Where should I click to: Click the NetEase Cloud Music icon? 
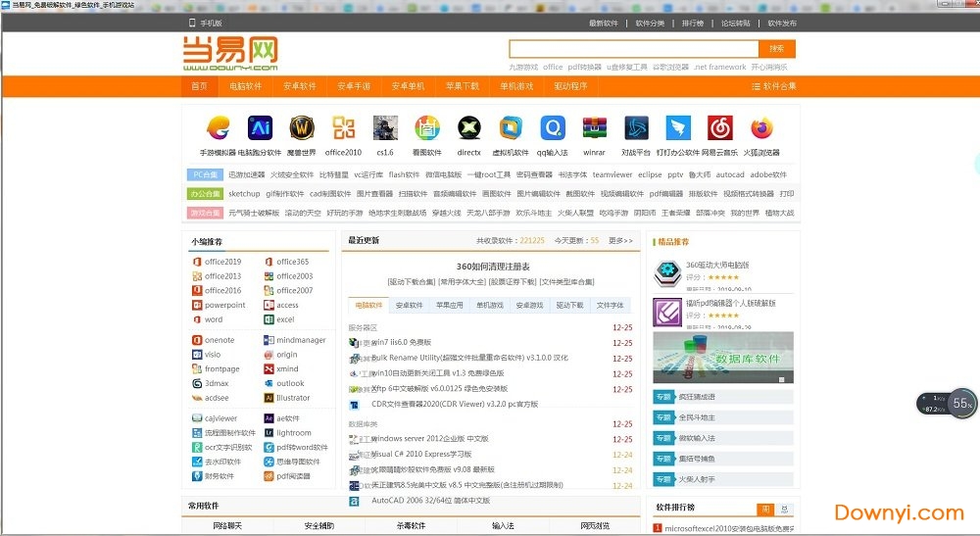720,128
